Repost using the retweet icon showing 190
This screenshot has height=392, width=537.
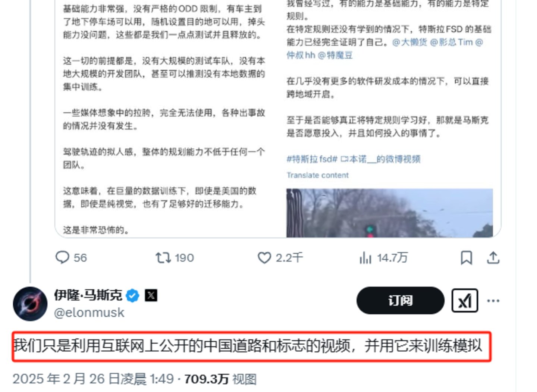tap(175, 258)
